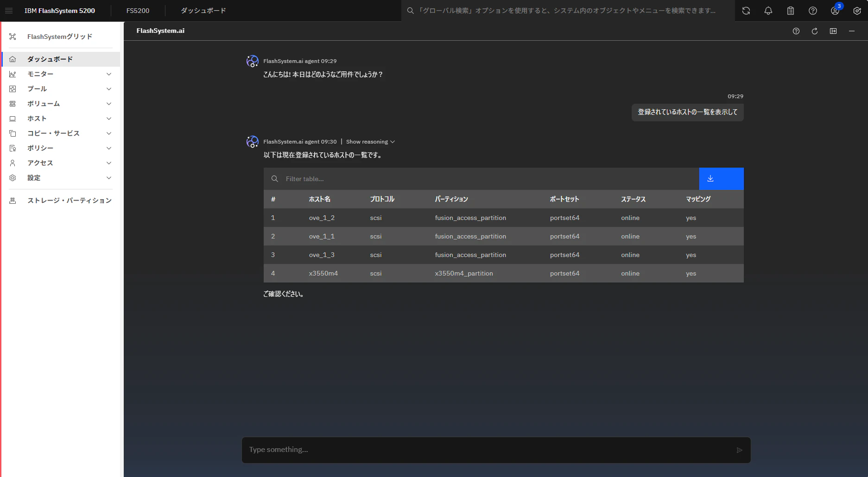Screen dimensions: 868x477
Task: Click the user message 登録されているホストの一覧を表示して
Action: (x=688, y=112)
